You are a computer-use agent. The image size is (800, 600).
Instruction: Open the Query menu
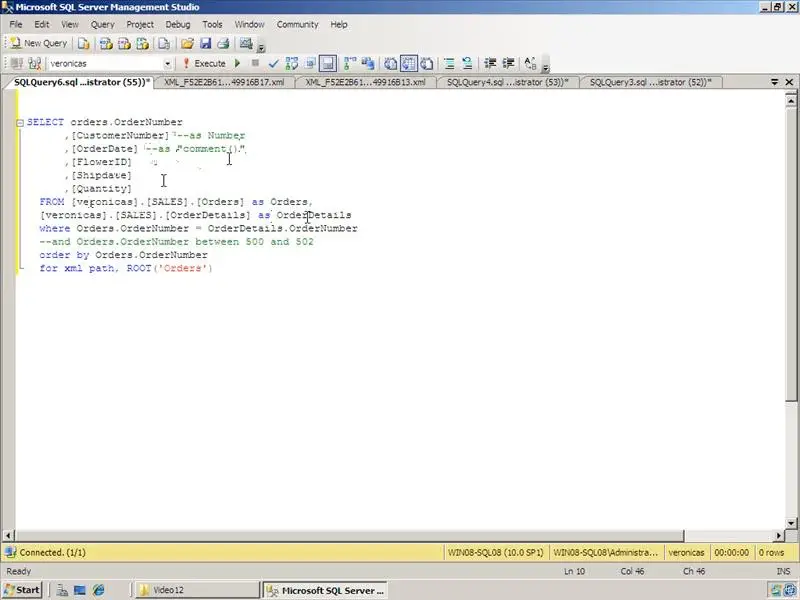[103, 24]
